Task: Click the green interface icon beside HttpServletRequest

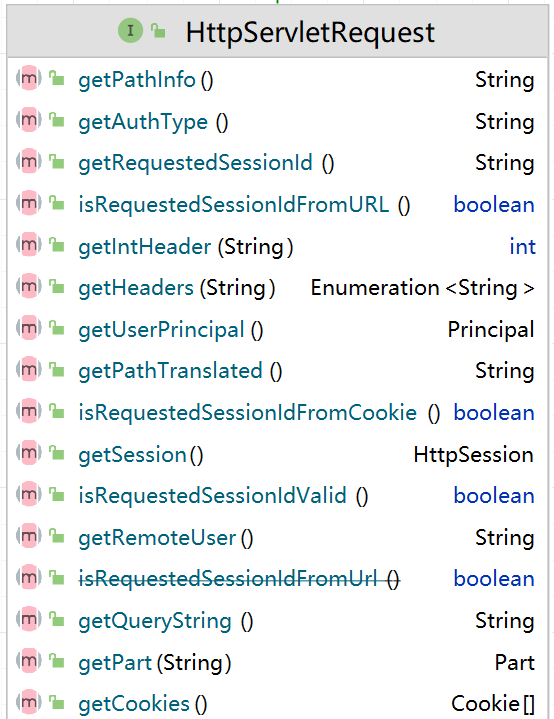Action: click(x=130, y=31)
